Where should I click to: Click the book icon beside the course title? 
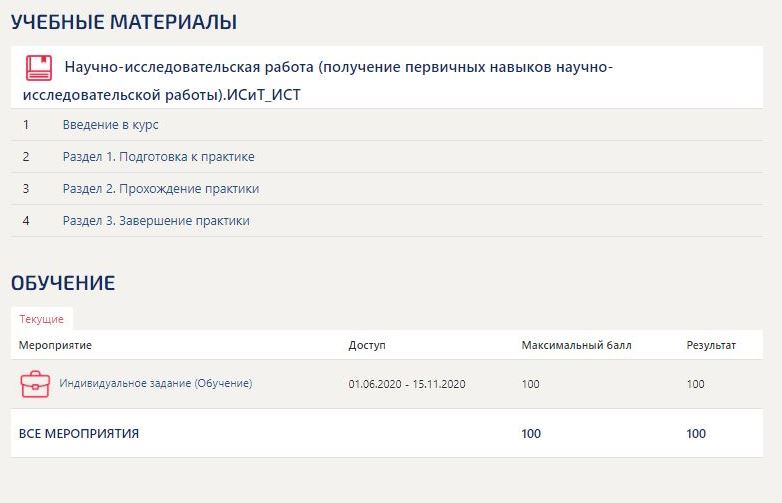(39, 68)
